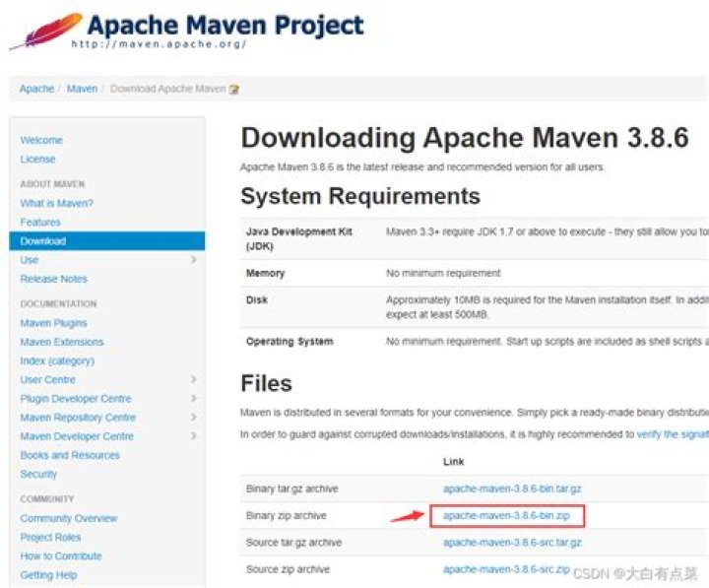Click the Downloading Apache Maven 3.8.6 heading
Image resolution: width=709 pixels, height=588 pixels.
(x=465, y=138)
